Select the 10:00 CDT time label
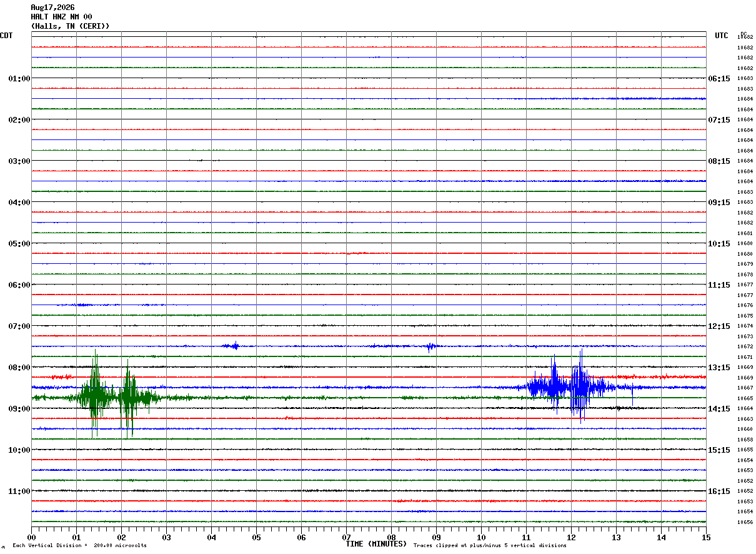 tap(19, 450)
